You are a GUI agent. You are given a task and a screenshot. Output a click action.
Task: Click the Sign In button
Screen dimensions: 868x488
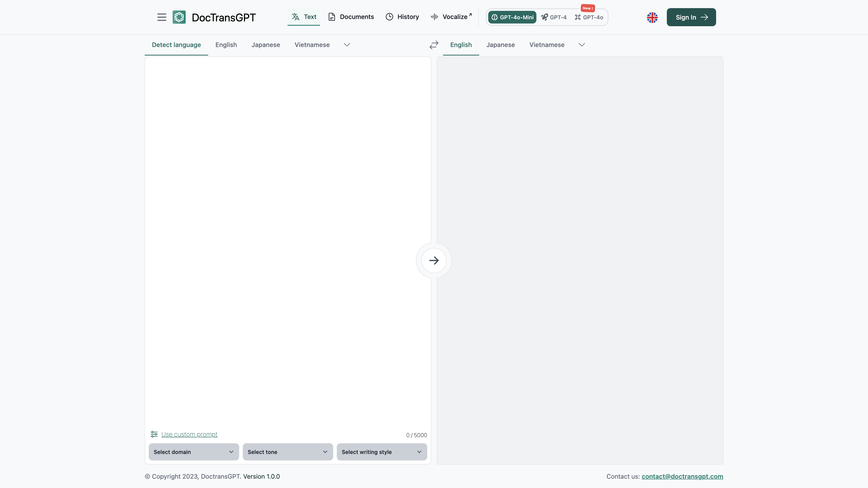pos(691,17)
